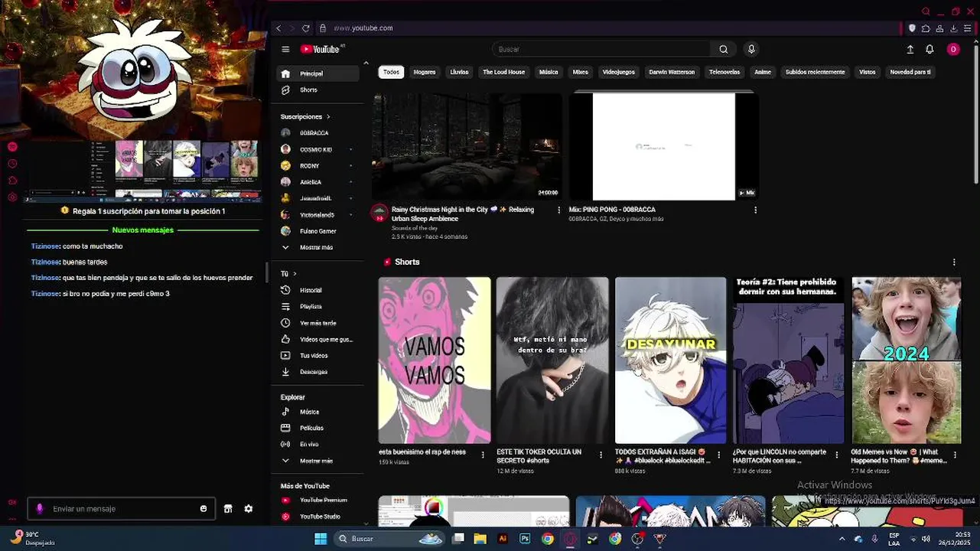The height and width of the screenshot is (551, 980).
Task: Select the Hogares filter chip
Action: pyautogui.click(x=425, y=72)
